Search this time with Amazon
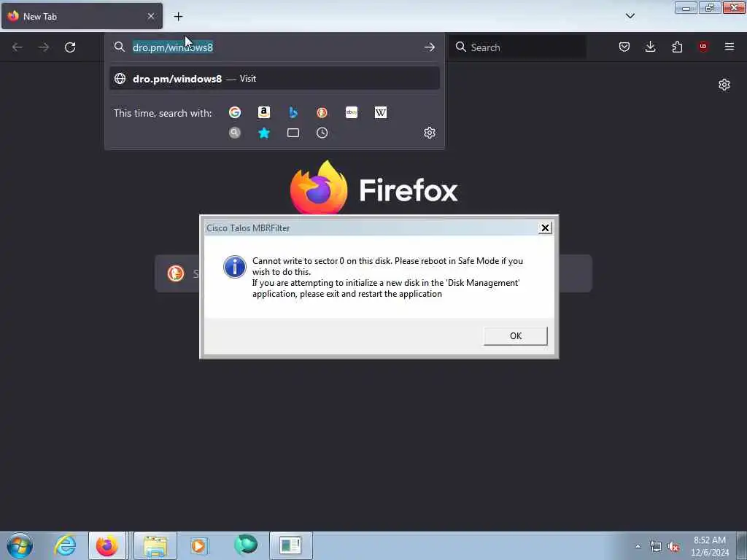Screen dimensions: 747x560 264,112
